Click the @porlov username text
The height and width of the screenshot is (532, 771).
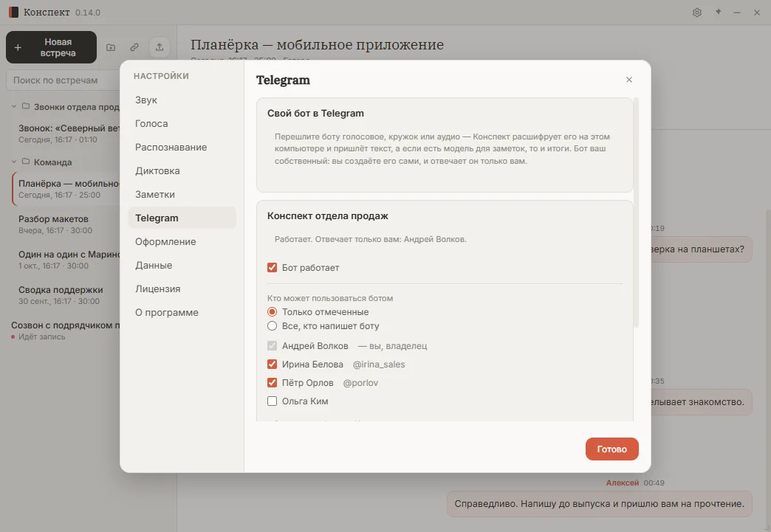[x=360, y=383]
